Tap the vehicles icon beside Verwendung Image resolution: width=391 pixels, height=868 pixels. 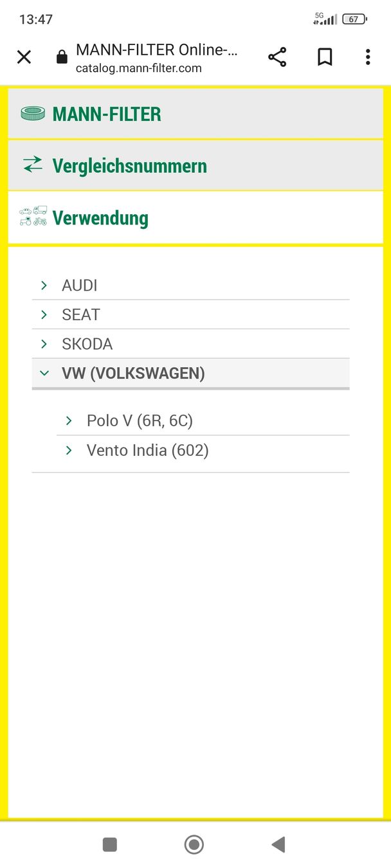33,217
